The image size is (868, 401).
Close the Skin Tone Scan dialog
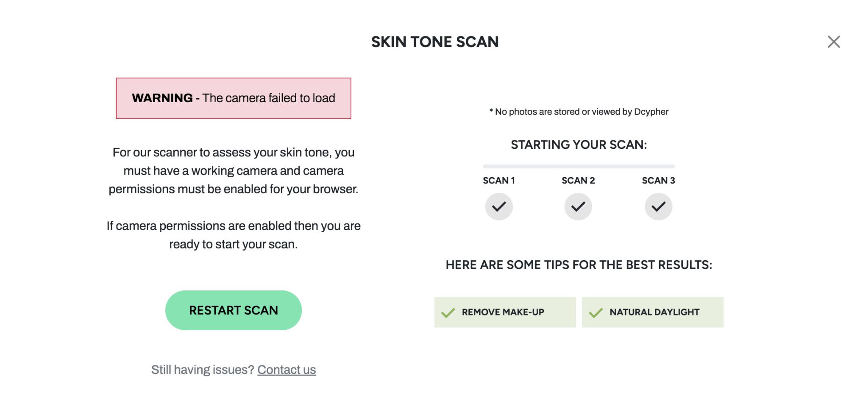coord(833,42)
